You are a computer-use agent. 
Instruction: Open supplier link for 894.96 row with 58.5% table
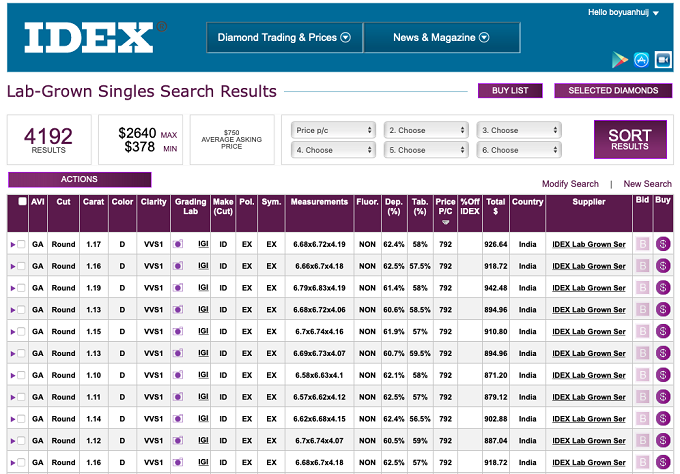coord(588,310)
